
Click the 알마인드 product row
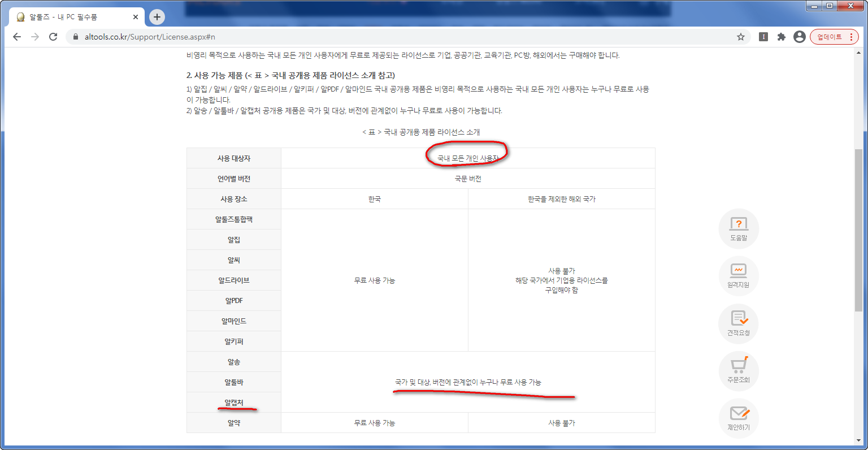click(x=234, y=321)
